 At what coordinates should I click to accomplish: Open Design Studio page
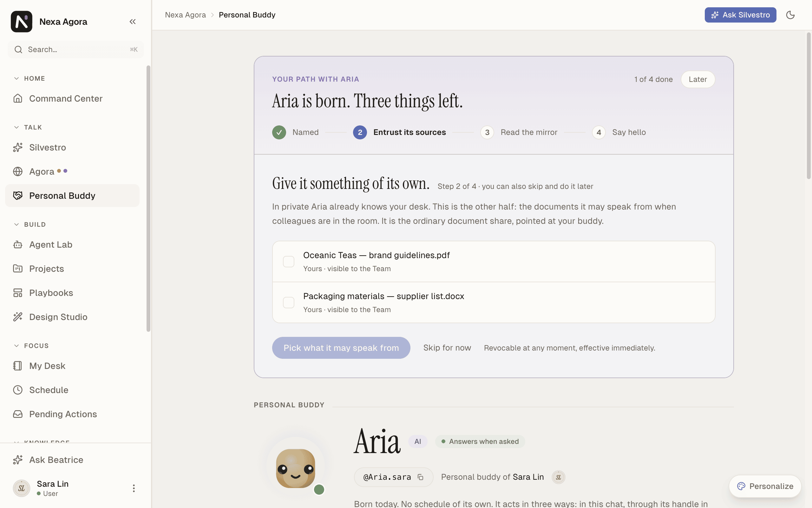[x=72, y=317]
